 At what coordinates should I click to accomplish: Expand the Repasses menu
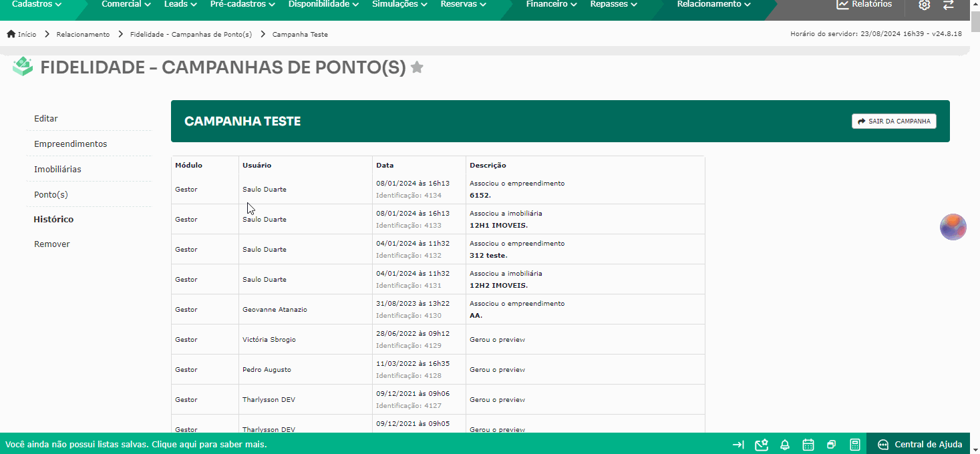tap(613, 4)
